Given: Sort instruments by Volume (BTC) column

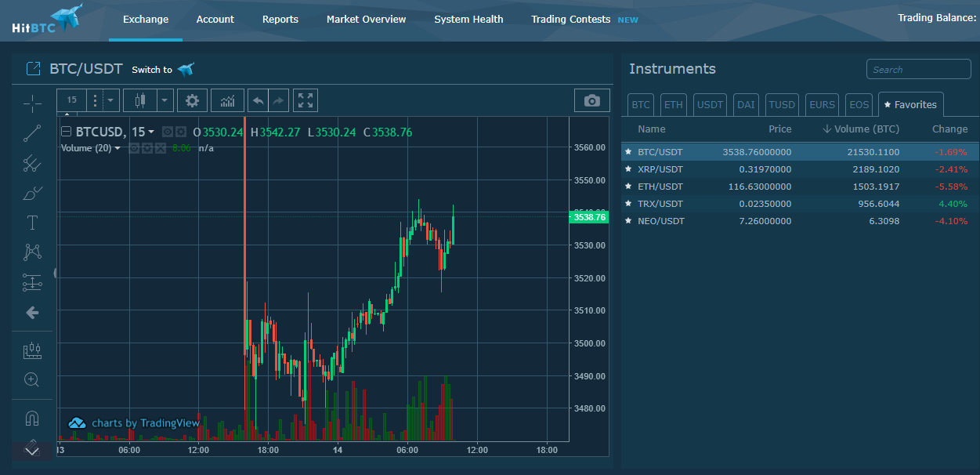Looking at the screenshot, I should [861, 129].
